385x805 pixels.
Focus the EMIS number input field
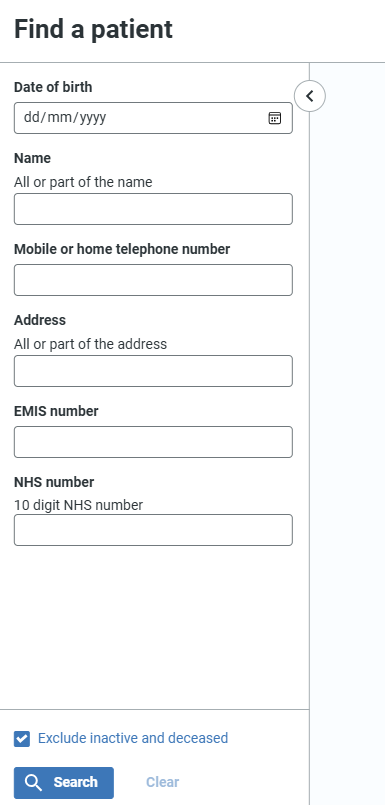click(x=153, y=442)
